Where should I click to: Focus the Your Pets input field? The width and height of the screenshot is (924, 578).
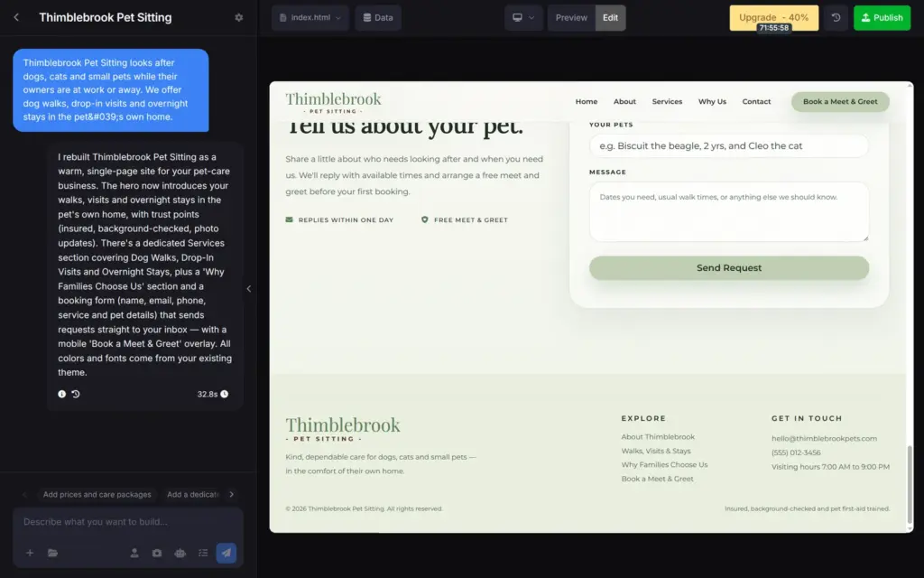(729, 145)
